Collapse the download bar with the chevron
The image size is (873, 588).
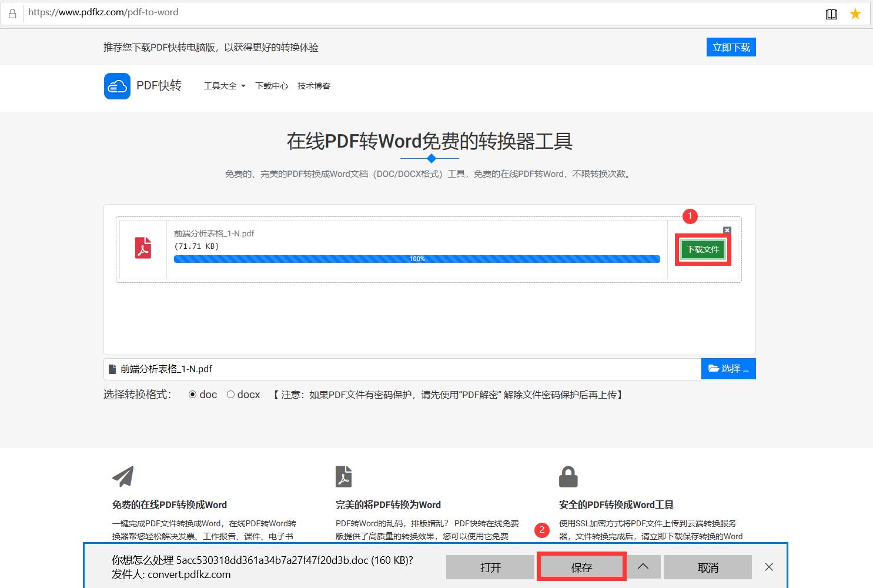pyautogui.click(x=644, y=567)
